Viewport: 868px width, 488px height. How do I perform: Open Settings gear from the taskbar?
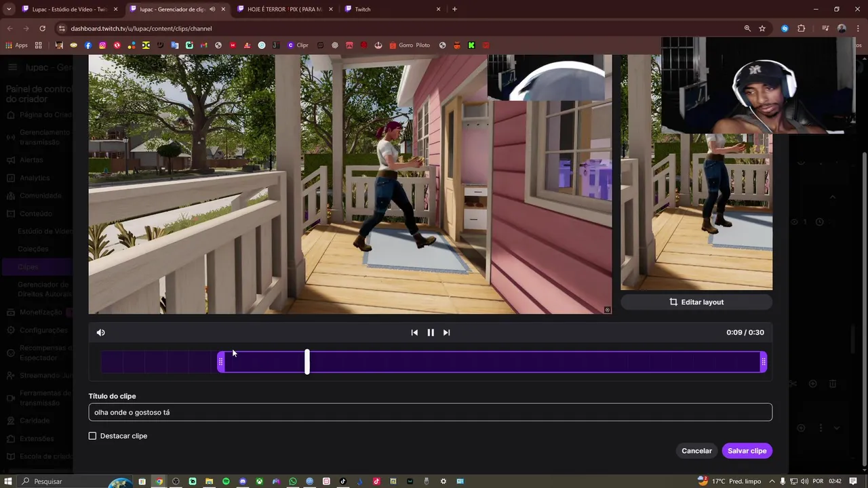point(443,481)
